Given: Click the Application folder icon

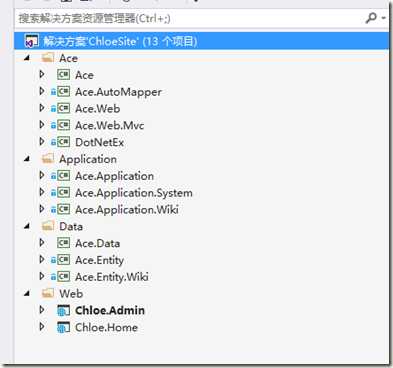Looking at the screenshot, I should (x=48, y=159).
